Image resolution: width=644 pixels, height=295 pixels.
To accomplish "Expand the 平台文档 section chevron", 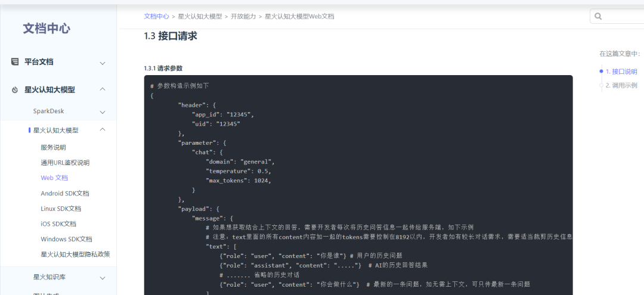I will (103, 63).
